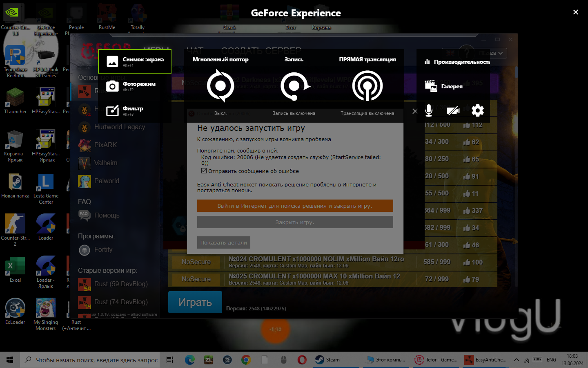Viewport: 588px width, 368px height.
Task: Open the Галерея gallery
Action: (443, 86)
